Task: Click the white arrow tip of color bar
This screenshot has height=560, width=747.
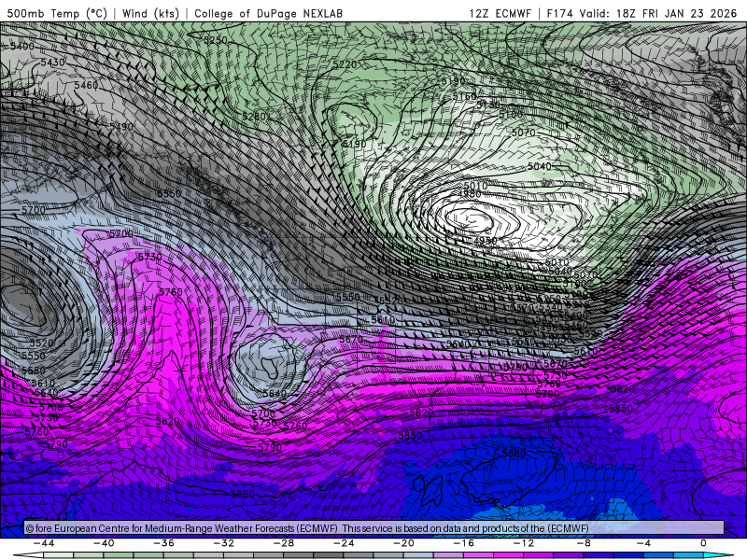Action: click(29, 555)
